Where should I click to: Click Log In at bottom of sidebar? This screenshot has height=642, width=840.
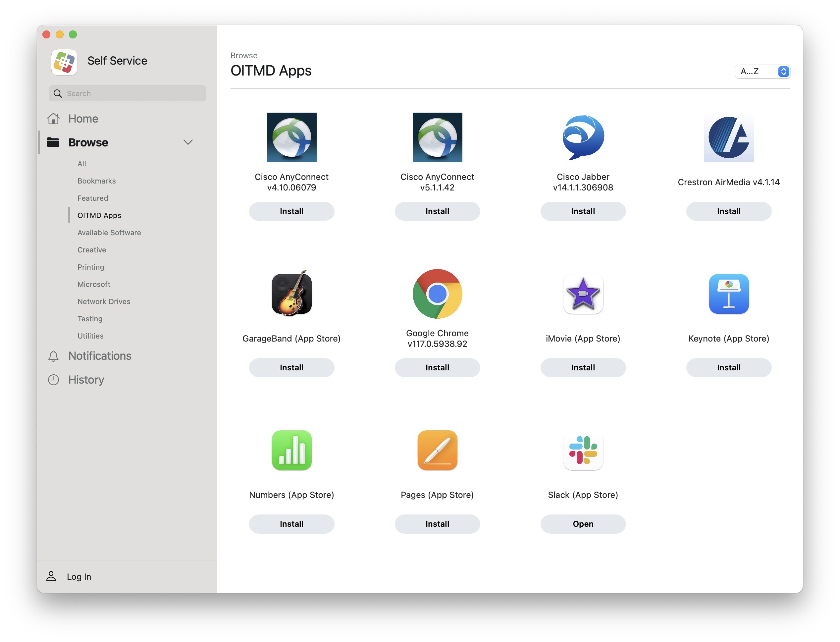point(79,576)
